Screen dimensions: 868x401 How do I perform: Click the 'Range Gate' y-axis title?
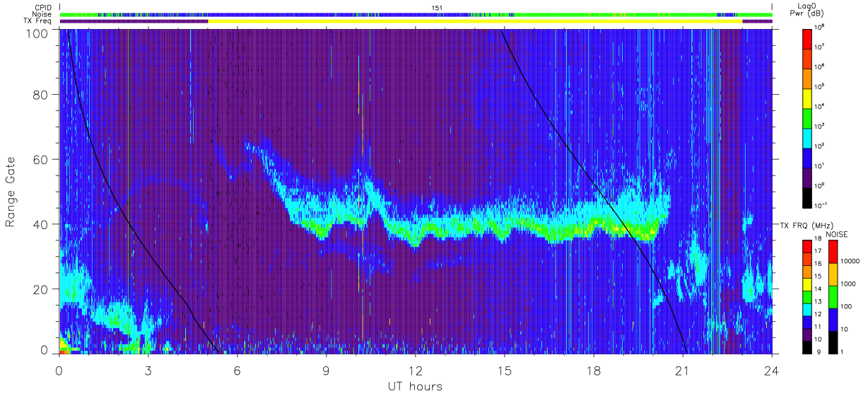[11, 192]
